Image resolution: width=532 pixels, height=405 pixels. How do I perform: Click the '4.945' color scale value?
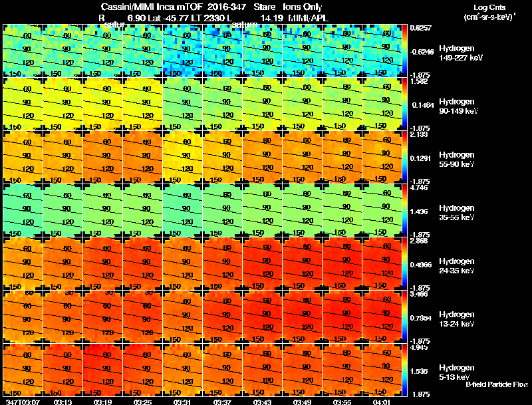[x=420, y=347]
